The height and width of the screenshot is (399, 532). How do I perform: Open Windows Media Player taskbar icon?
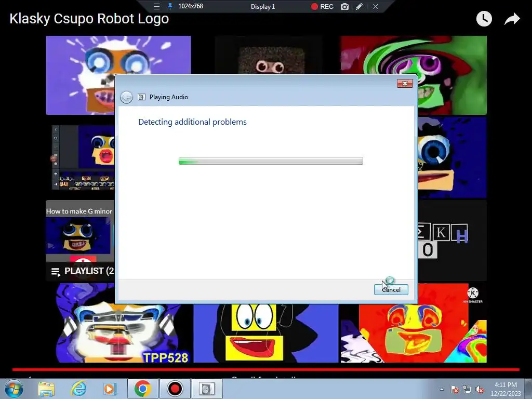[109, 389]
